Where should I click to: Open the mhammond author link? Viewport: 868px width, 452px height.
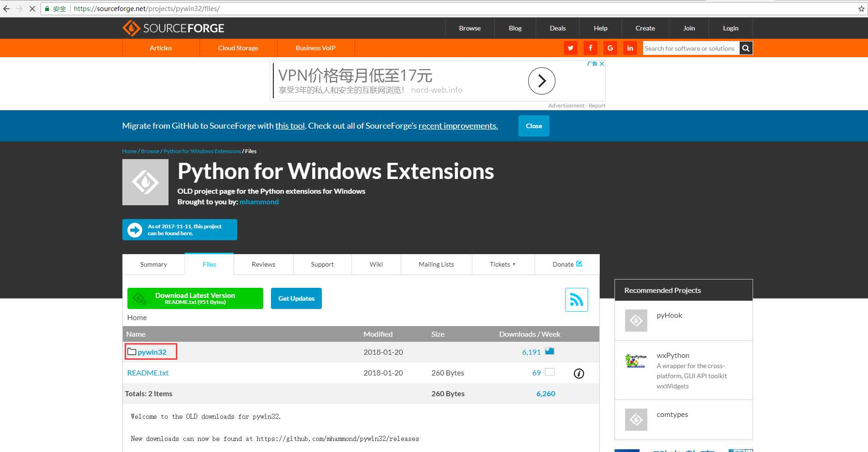pos(259,202)
